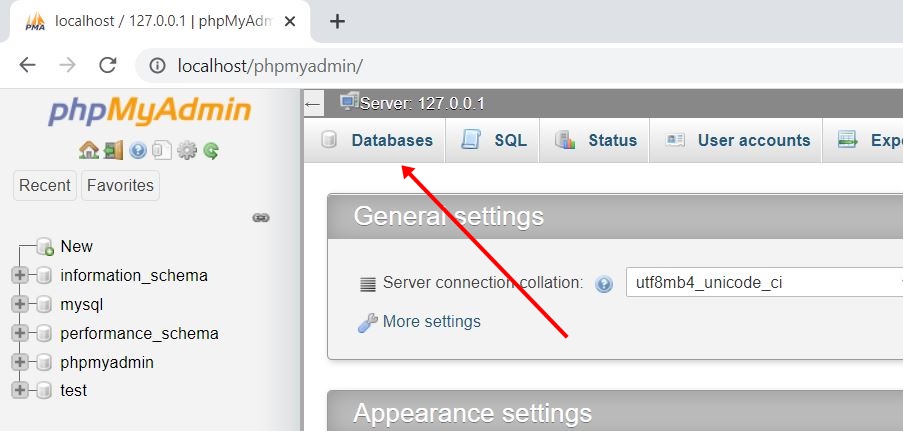Select performance_schema database name
The image size is (903, 431).
click(x=139, y=334)
